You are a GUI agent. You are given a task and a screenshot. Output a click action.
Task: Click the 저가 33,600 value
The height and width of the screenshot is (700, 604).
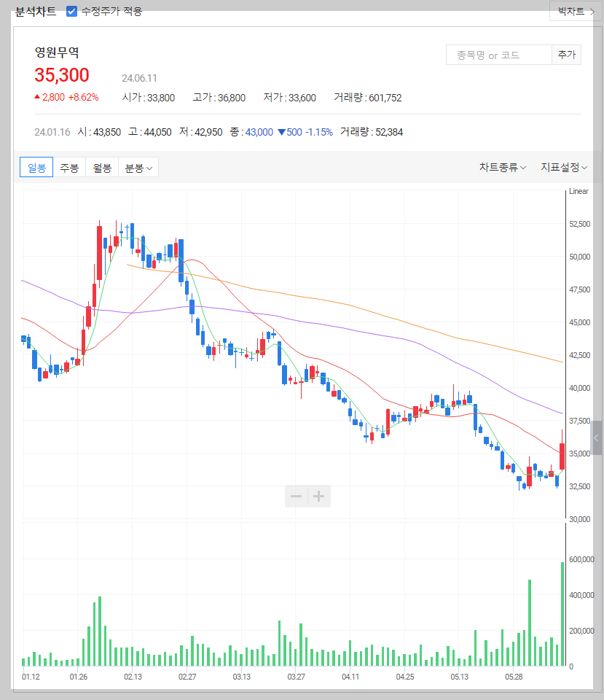tap(289, 97)
